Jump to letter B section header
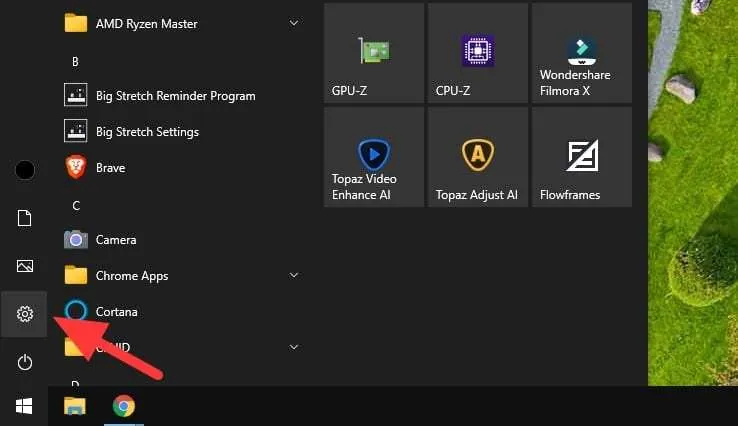Screen dimensions: 738x426 click(75, 62)
